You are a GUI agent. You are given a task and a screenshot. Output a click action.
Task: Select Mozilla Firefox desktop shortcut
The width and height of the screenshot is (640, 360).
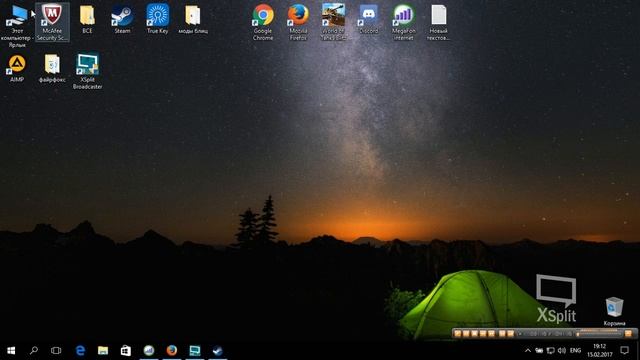coord(298,22)
